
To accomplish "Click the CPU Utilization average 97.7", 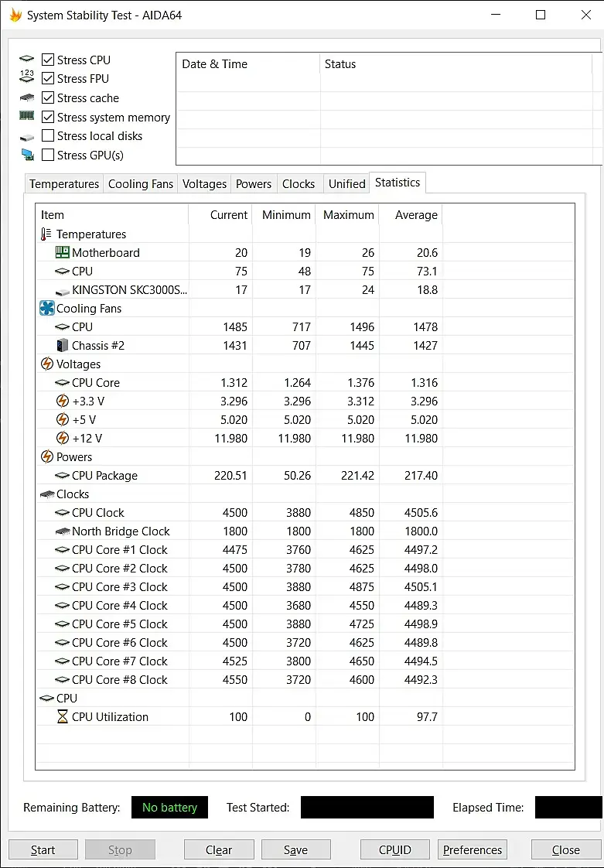I will [x=427, y=717].
